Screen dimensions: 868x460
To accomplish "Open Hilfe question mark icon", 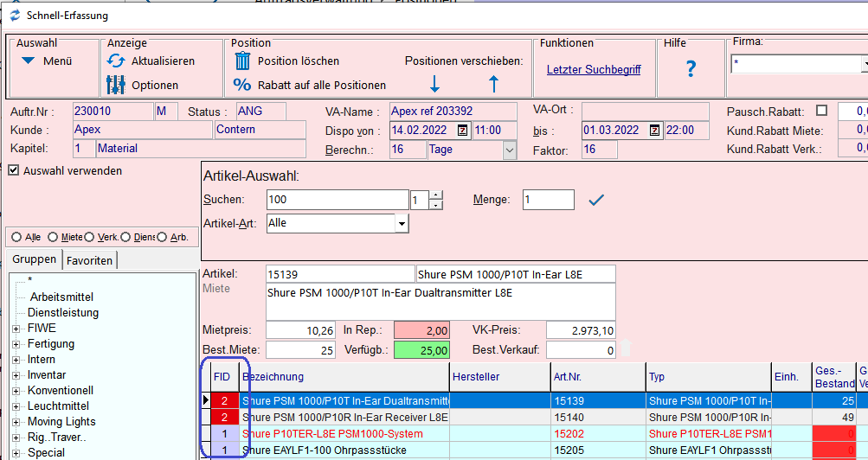I will [691, 68].
